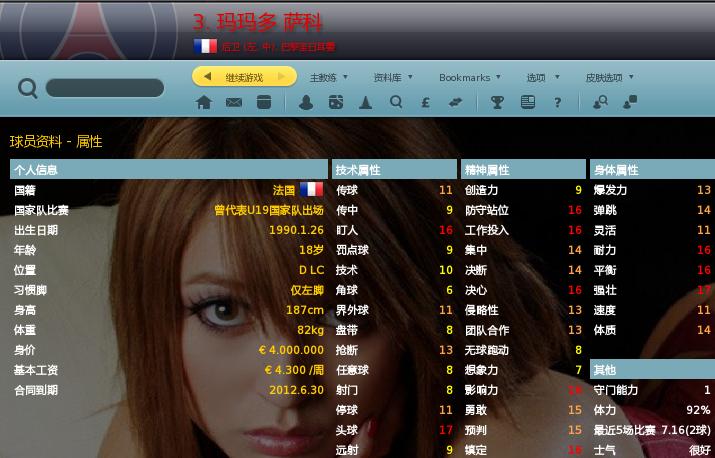This screenshot has height=458, width=715.
Task: Click the 最近5场比赛 7.16(2球) form row
Action: pos(653,430)
